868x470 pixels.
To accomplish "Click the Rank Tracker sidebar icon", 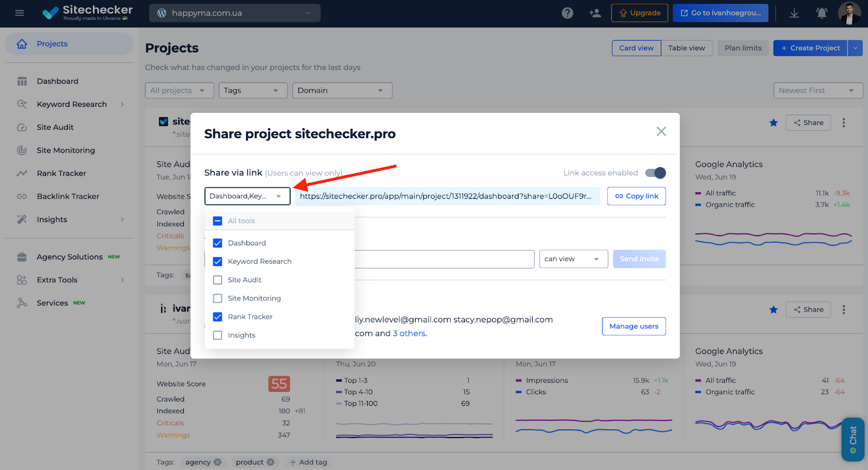I will pos(22,174).
